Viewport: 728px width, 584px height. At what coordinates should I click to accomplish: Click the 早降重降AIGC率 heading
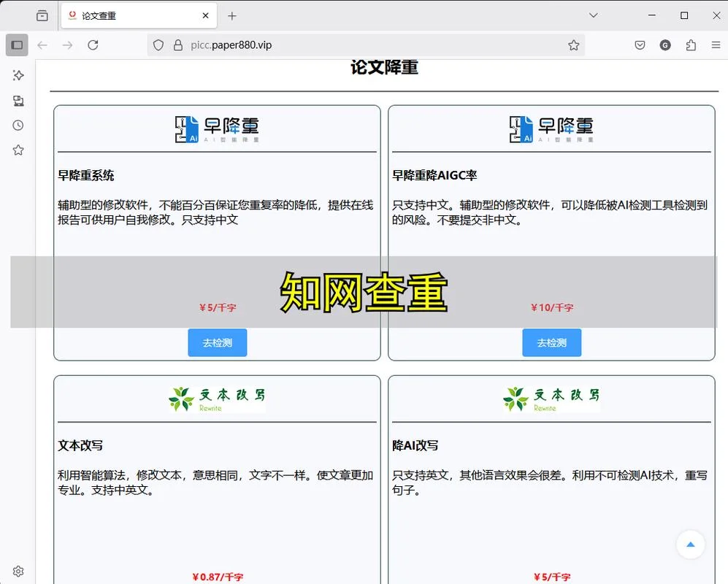click(x=434, y=175)
